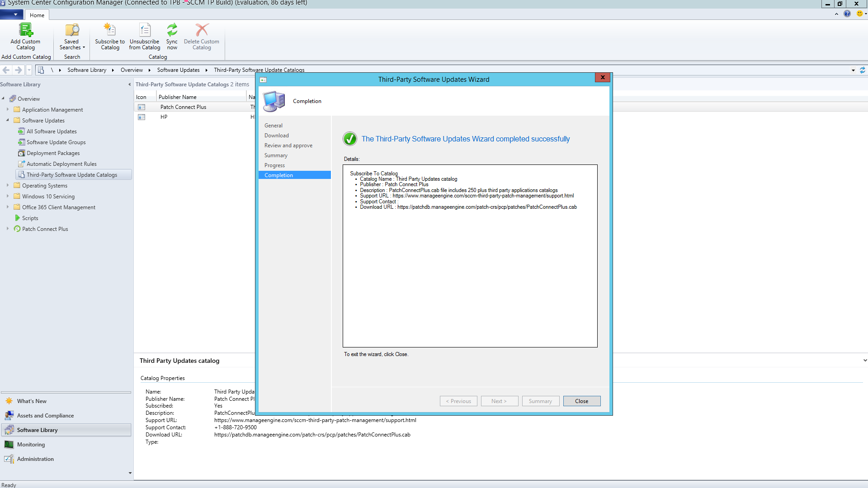The height and width of the screenshot is (488, 868).
Task: Expand the Application Management tree node
Action: pyautogui.click(x=8, y=110)
